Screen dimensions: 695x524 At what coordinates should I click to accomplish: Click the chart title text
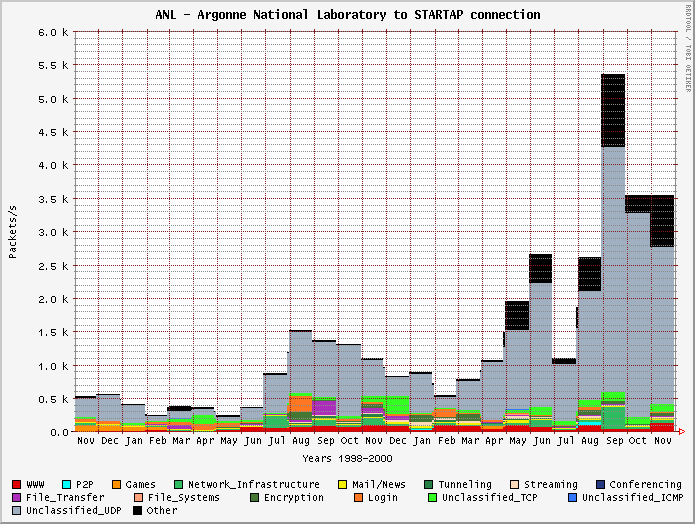348,15
